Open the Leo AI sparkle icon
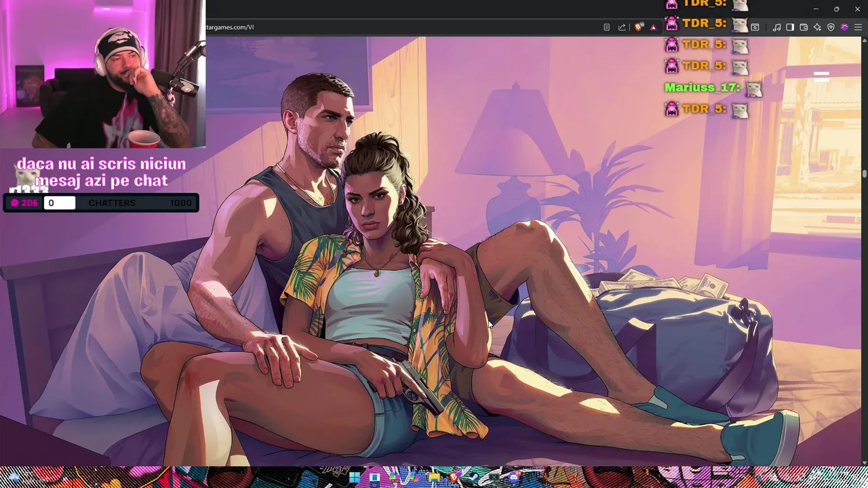 coord(817,27)
